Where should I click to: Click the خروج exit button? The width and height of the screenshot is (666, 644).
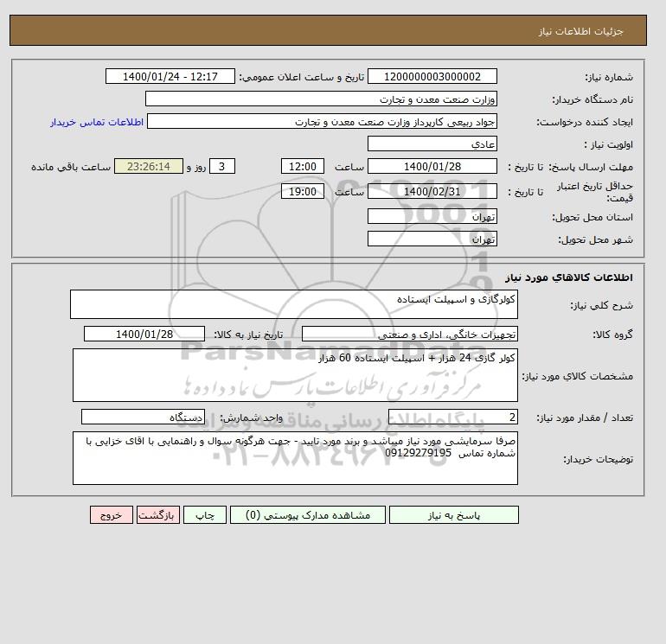tap(112, 515)
